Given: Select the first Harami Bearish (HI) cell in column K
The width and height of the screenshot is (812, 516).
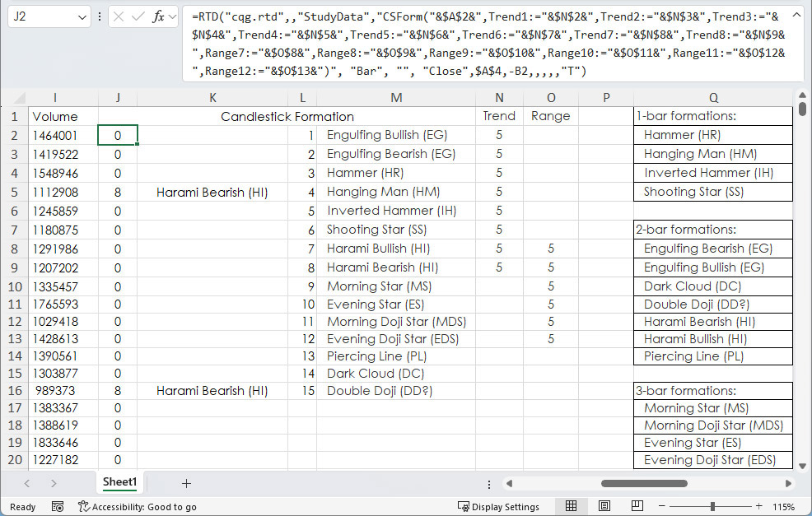Looking at the screenshot, I should point(212,193).
